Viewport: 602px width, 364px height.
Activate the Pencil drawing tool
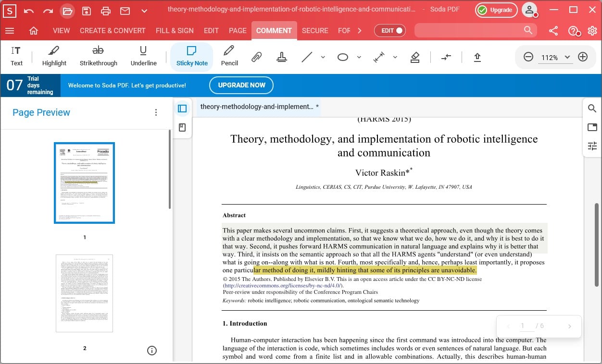229,56
